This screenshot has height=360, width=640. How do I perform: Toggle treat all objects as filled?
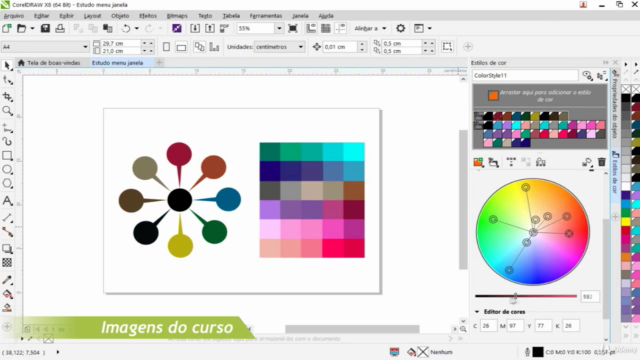[447, 47]
